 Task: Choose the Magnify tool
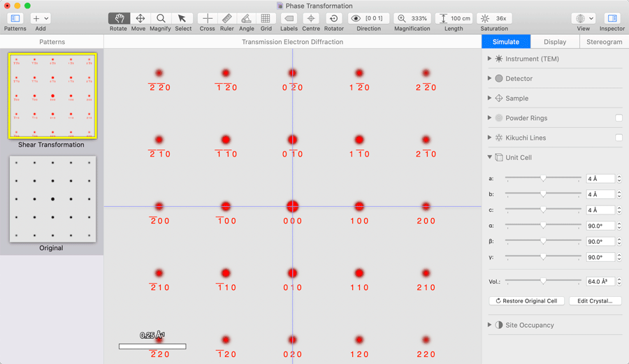coord(161,18)
